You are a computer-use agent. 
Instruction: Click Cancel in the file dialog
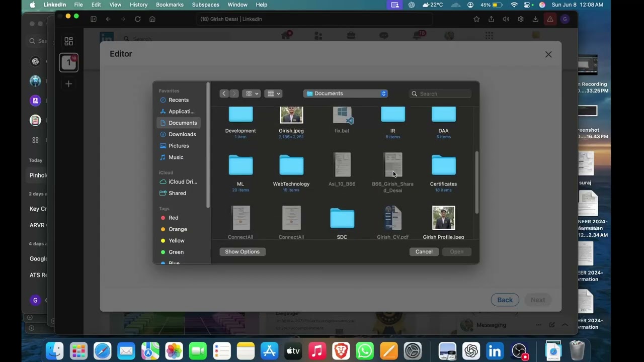(424, 252)
